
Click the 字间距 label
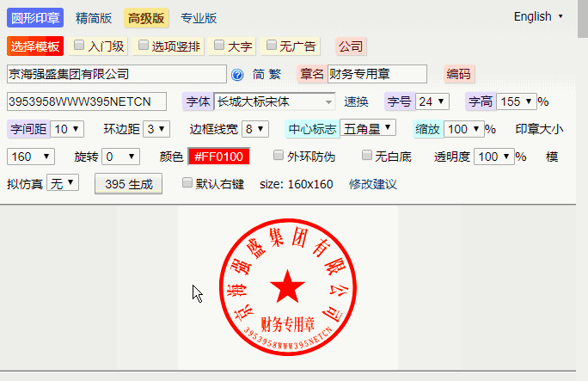click(28, 129)
